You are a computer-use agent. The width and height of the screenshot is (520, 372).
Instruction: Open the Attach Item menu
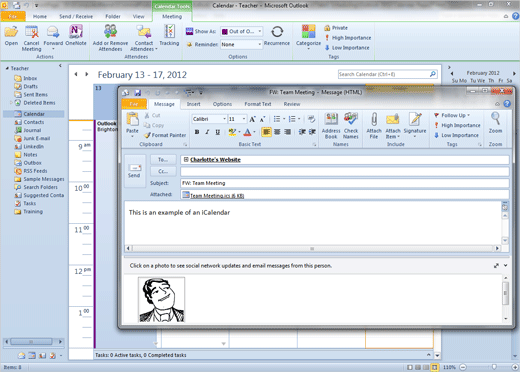[393, 125]
